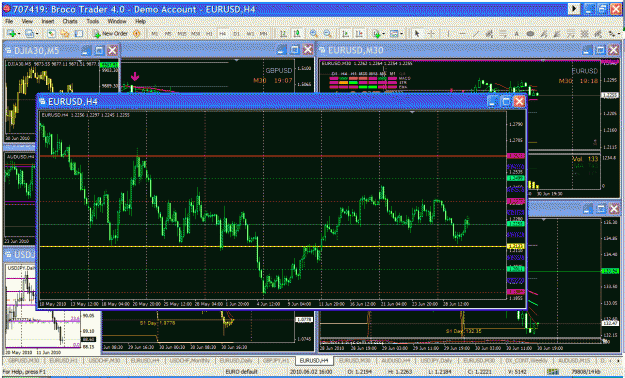The width and height of the screenshot is (625, 378).
Task: Switch timeframe to D1
Action: (236, 34)
